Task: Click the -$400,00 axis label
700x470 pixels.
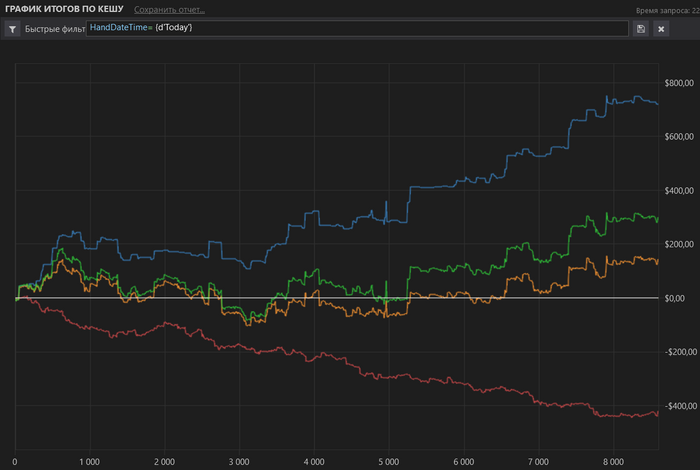Action: 681,406
